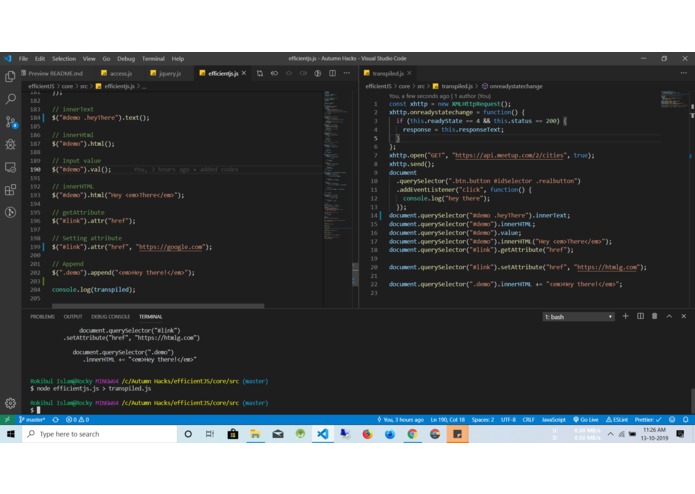The image size is (695, 494).
Task: Open the Edit menu
Action: pos(40,58)
